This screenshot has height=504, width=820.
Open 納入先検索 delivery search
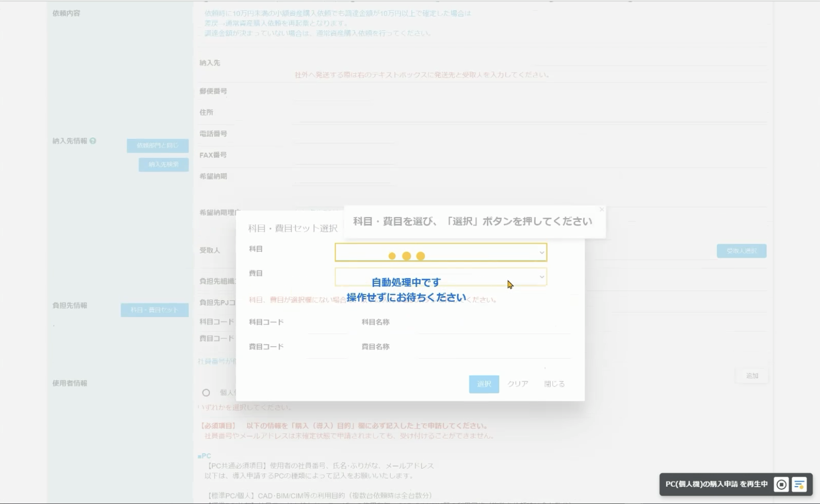(x=163, y=164)
